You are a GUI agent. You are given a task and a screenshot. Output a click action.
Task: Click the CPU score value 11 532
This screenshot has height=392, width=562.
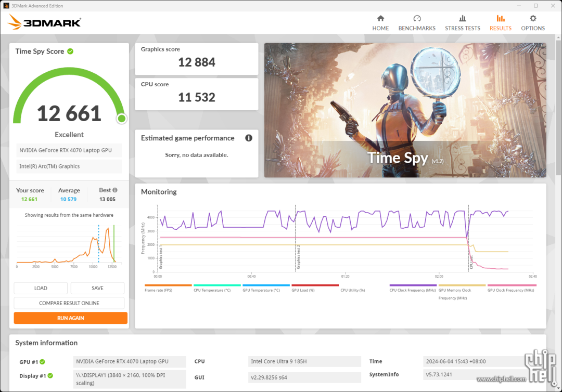tap(197, 97)
